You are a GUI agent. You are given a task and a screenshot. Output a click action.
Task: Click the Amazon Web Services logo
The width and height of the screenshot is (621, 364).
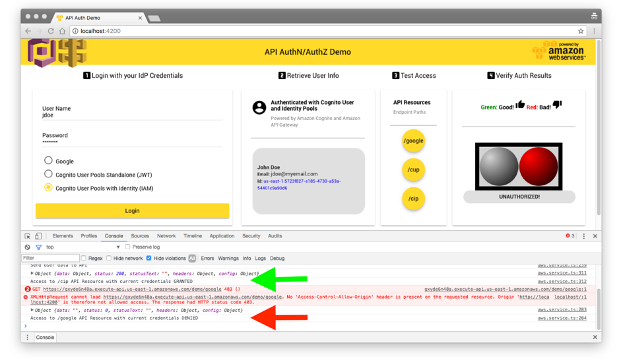click(x=559, y=51)
